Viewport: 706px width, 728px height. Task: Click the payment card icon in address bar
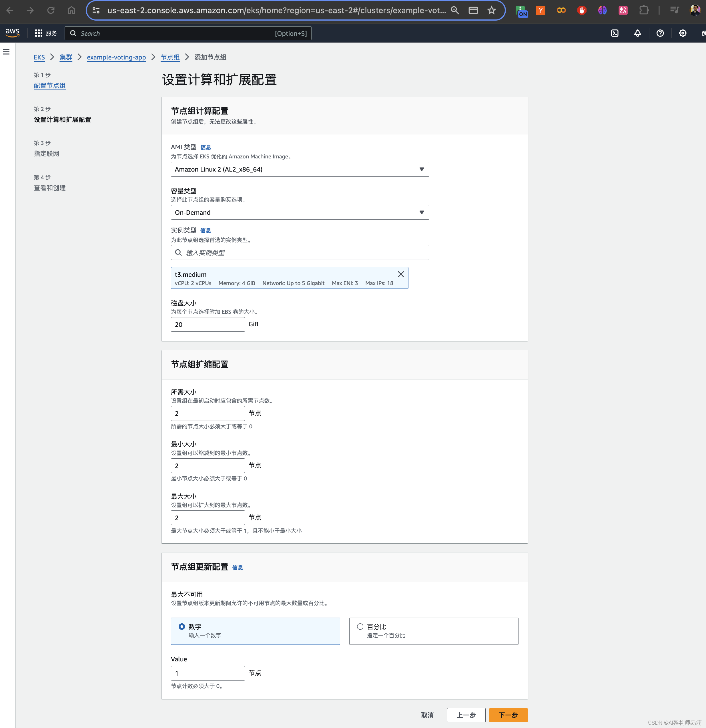pos(473,10)
